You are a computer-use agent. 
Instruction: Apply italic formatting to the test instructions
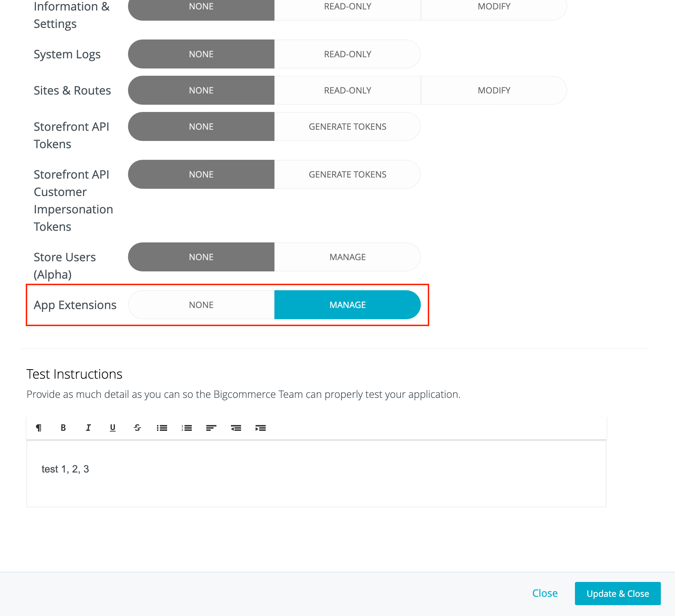88,428
